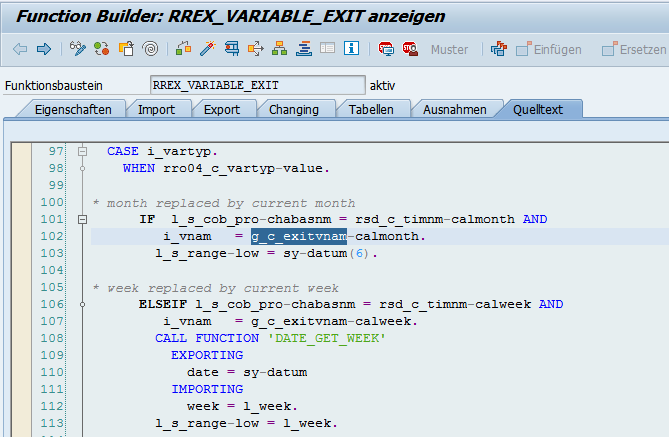Open the blue information icon
Viewport: 669px width, 437px height.
pos(352,48)
